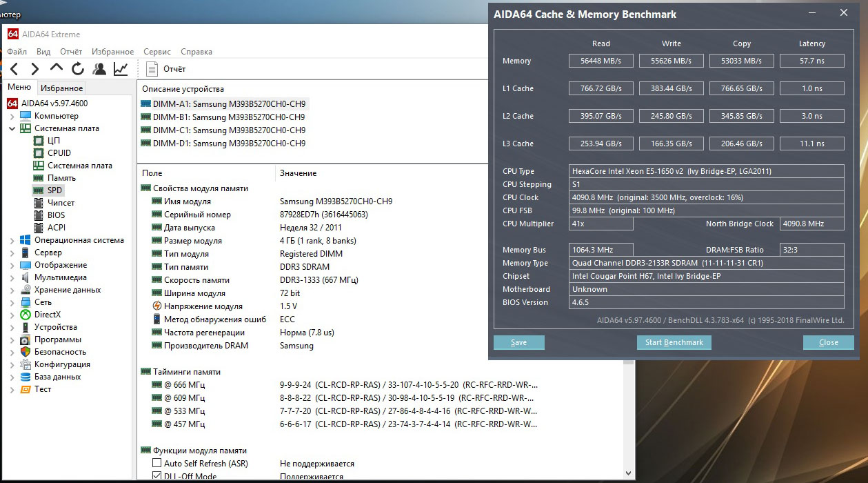Screen dimensions: 868x483
Task: Select DIMM-C1 Samsung memory module row
Action: 223,130
